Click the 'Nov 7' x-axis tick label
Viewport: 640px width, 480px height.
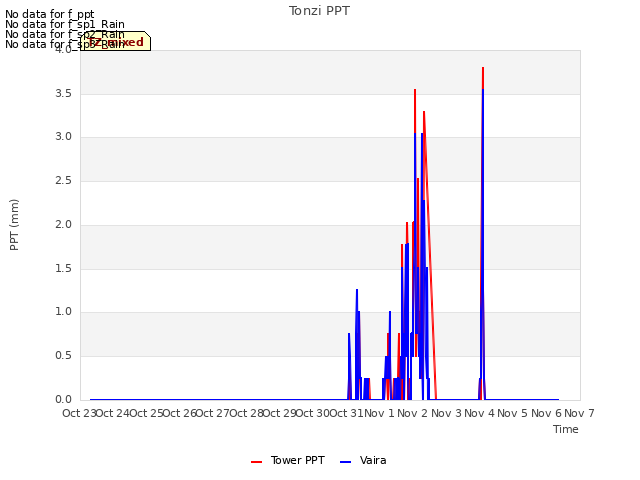click(579, 413)
